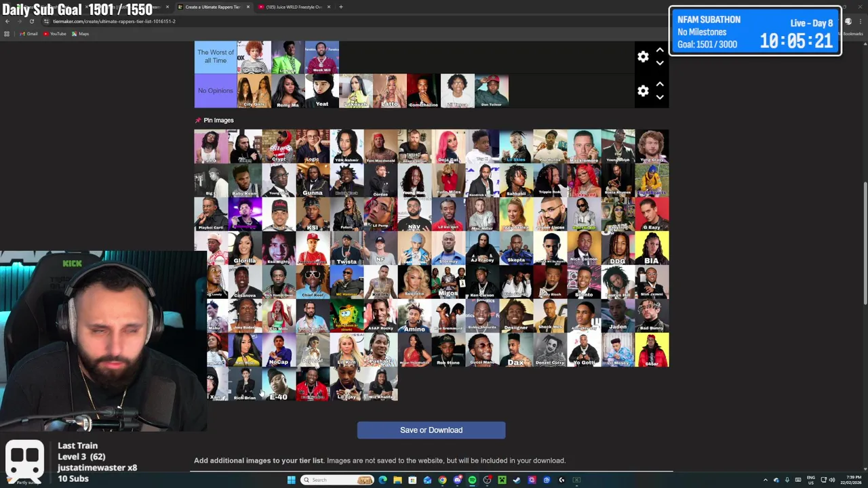Open the bookmarks bar apps grid
868x488 pixels.
tap(7, 34)
